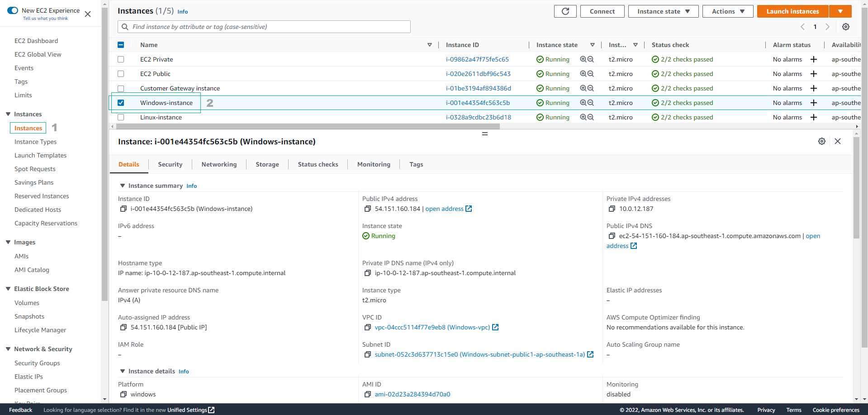This screenshot has width=868, height=415.
Task: Collapse the Network & Security section
Action: pyautogui.click(x=8, y=349)
